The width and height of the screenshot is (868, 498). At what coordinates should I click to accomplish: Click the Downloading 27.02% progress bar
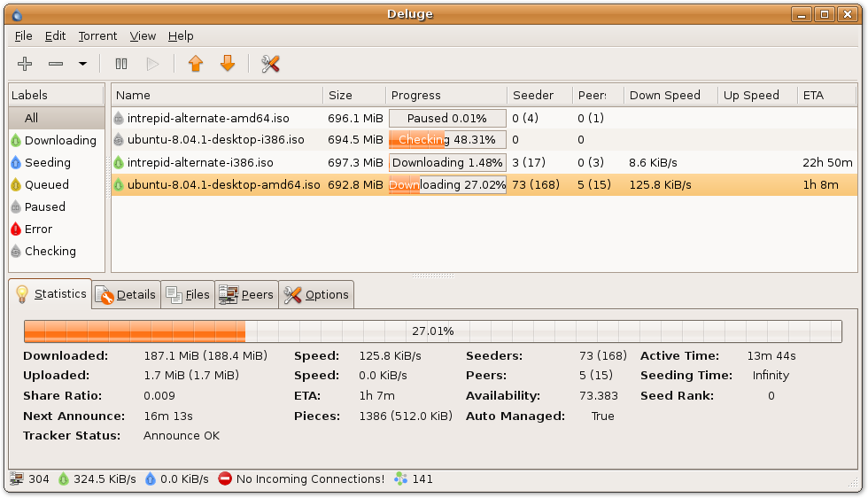(x=447, y=184)
